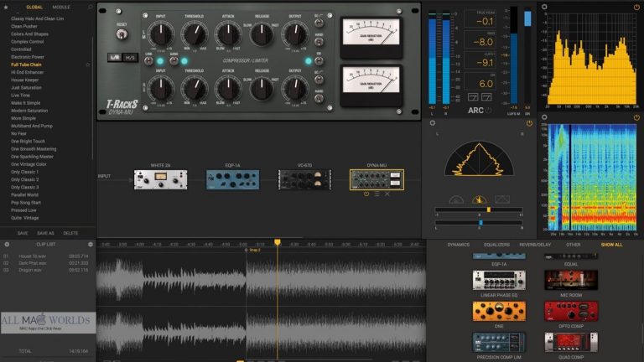Image resolution: width=644 pixels, height=362 pixels.
Task: Select the EQP-1A module in chain
Action: click(x=233, y=180)
